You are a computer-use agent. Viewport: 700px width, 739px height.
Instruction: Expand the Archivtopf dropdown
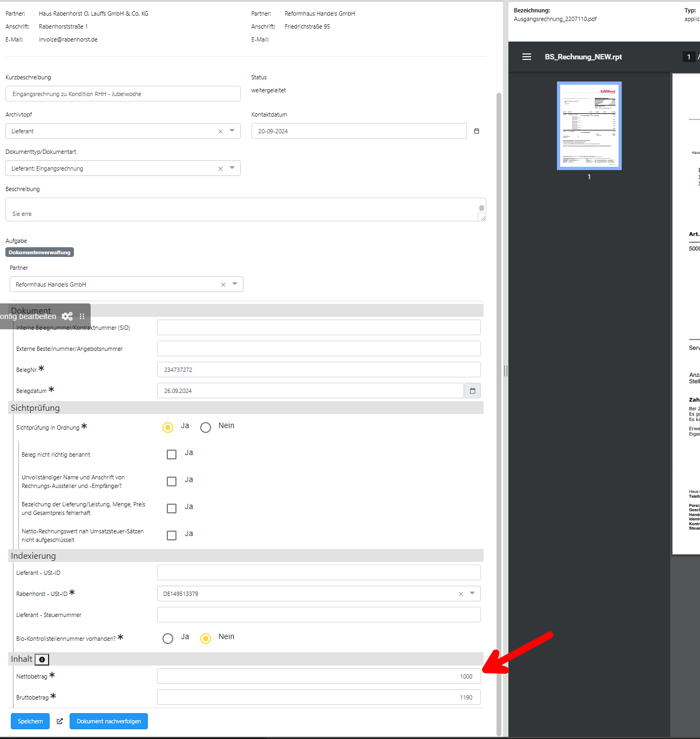232,131
